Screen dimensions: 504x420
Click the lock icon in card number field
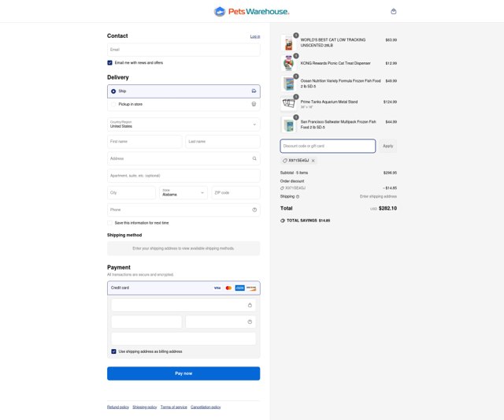pos(250,305)
